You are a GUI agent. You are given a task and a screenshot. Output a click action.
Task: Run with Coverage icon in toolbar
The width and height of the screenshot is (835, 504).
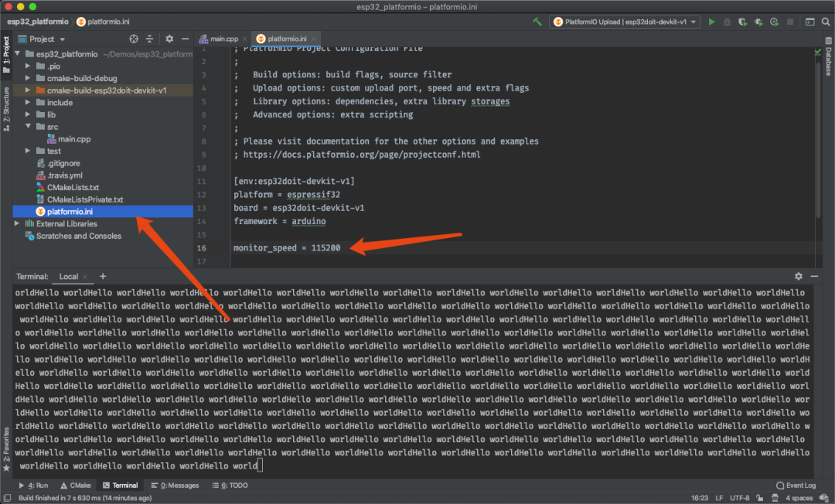(x=744, y=22)
